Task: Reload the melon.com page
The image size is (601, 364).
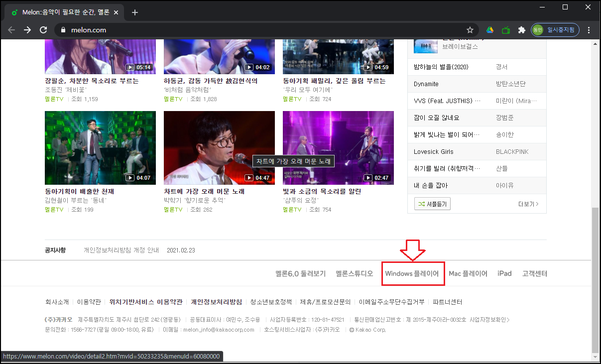Action: [x=43, y=30]
